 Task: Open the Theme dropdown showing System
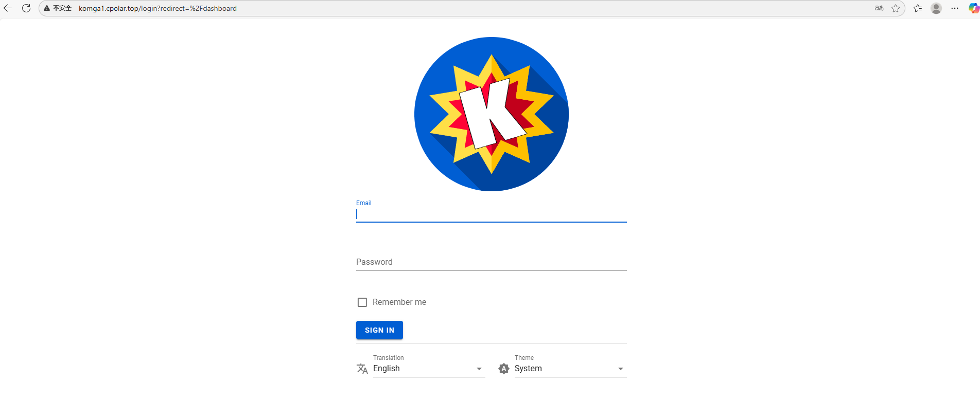pos(570,369)
